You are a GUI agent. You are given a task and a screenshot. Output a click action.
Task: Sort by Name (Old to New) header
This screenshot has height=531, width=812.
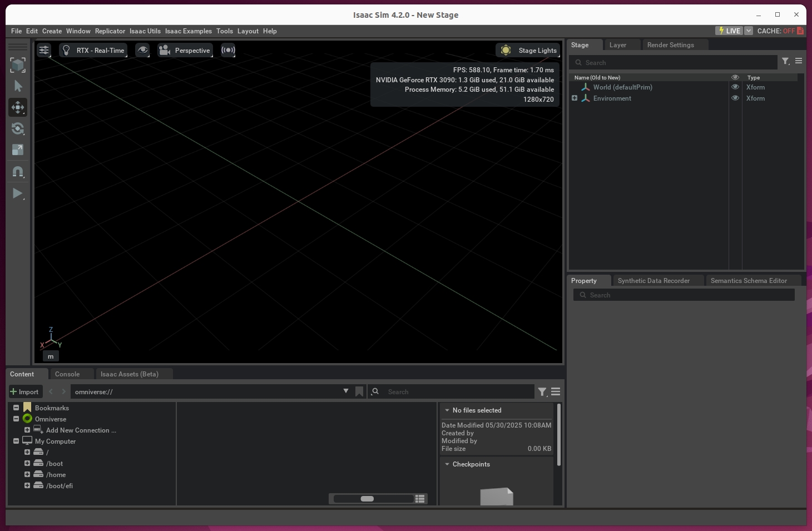point(597,78)
